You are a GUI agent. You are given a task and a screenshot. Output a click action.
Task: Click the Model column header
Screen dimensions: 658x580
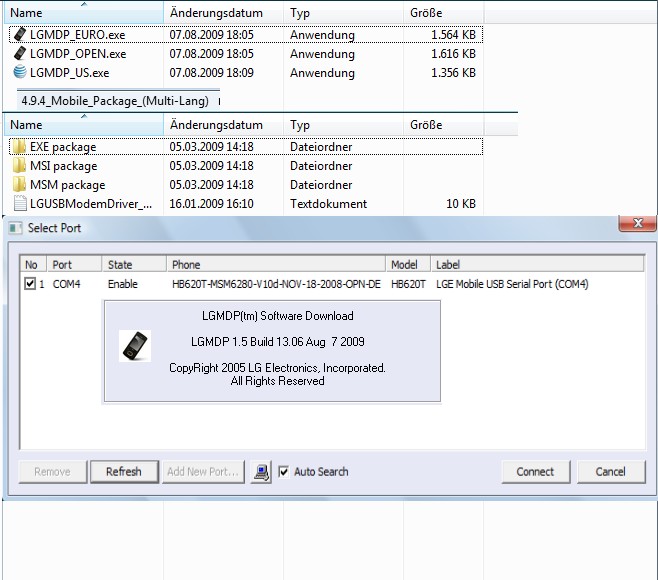(x=408, y=265)
